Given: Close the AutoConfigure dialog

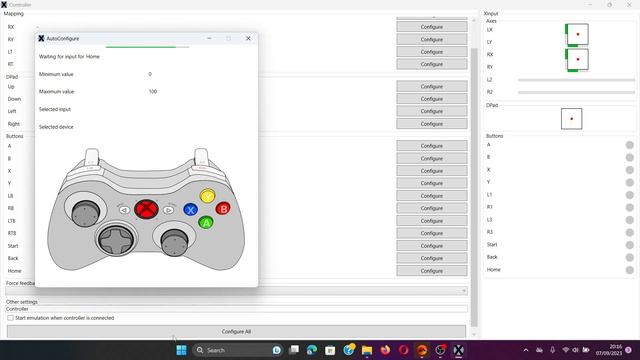Looking at the screenshot, I should pyautogui.click(x=248, y=38).
